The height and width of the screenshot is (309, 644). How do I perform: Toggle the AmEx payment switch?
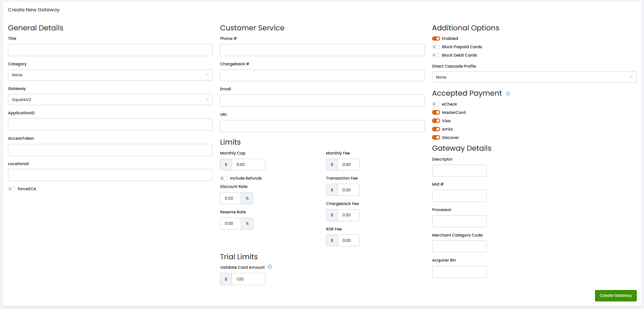[436, 129]
